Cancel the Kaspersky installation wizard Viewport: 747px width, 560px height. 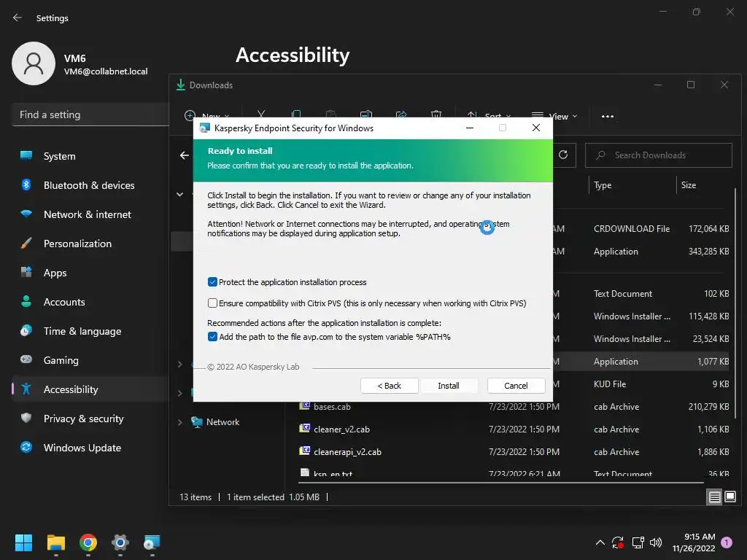tap(516, 386)
